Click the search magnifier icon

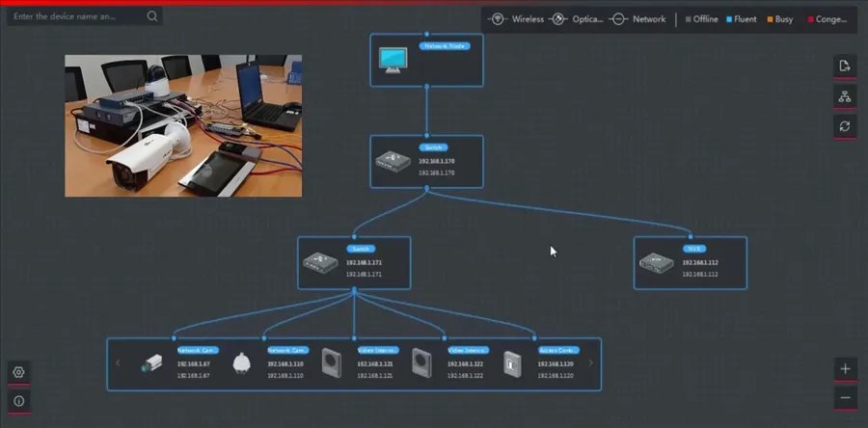(152, 16)
